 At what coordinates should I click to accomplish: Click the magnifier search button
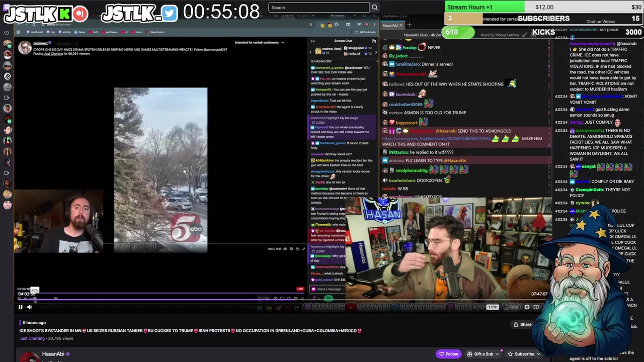[374, 8]
